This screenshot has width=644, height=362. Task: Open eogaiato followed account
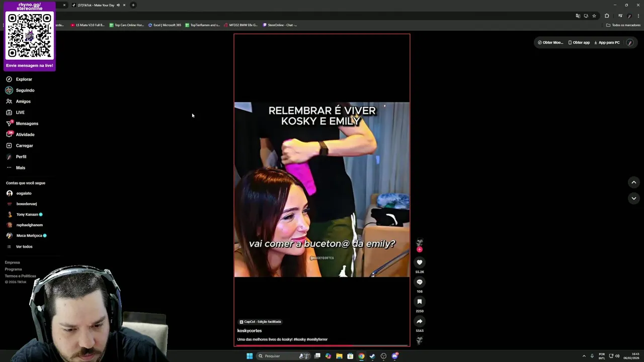[x=19, y=194]
